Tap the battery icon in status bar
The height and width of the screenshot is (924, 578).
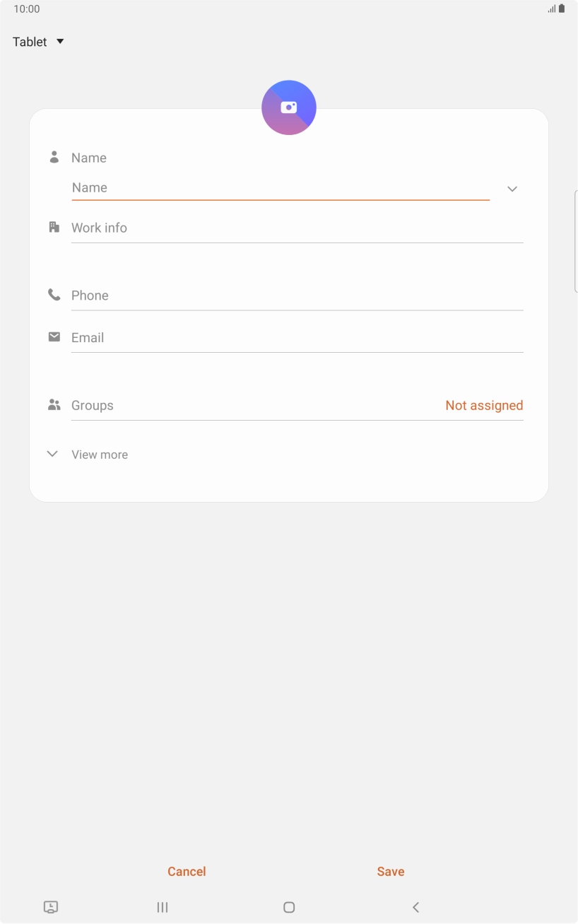tap(562, 8)
